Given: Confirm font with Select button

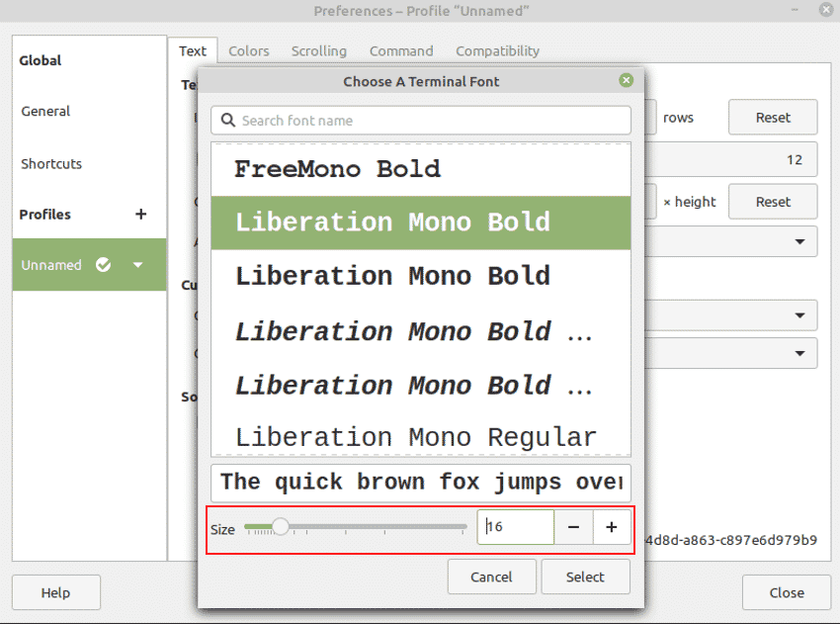Looking at the screenshot, I should (x=585, y=577).
